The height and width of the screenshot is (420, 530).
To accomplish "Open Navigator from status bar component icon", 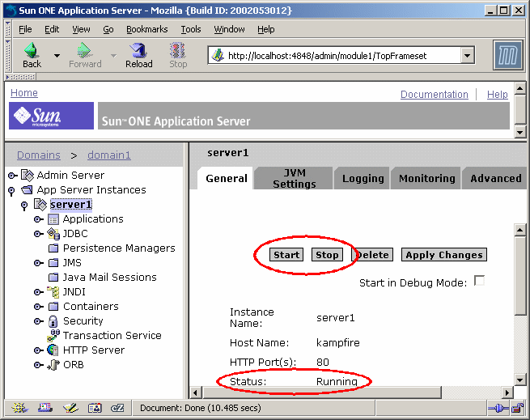I will 19,408.
